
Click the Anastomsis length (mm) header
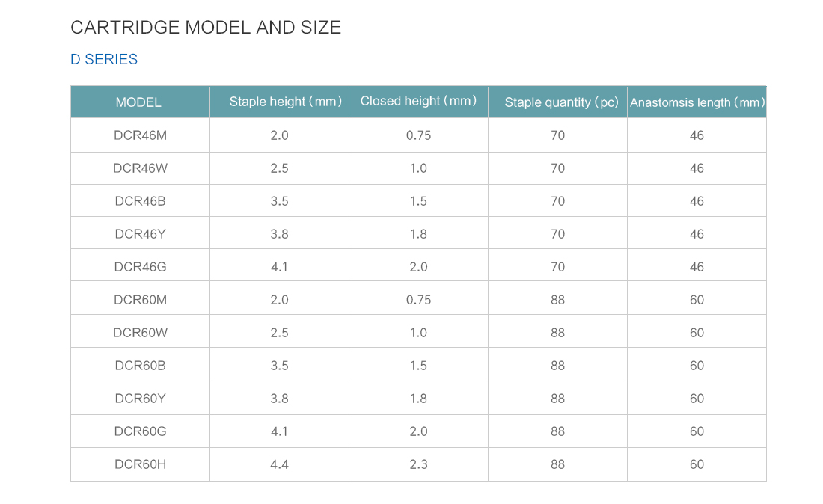[x=697, y=102]
